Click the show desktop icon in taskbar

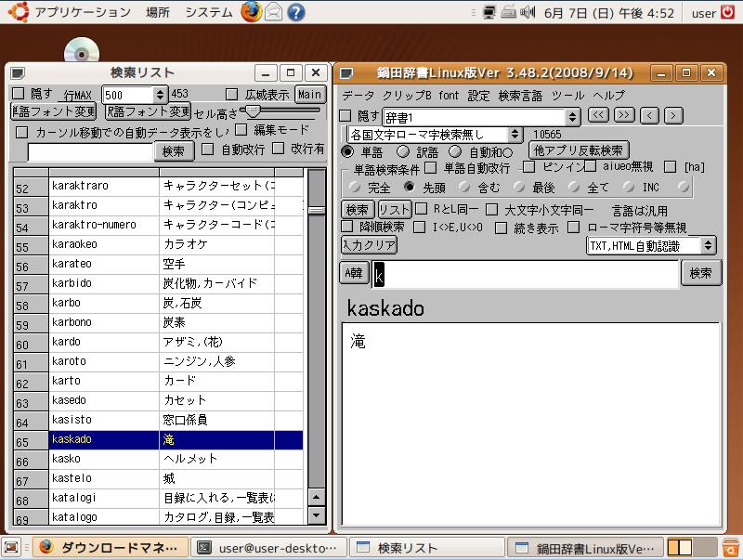point(12,548)
